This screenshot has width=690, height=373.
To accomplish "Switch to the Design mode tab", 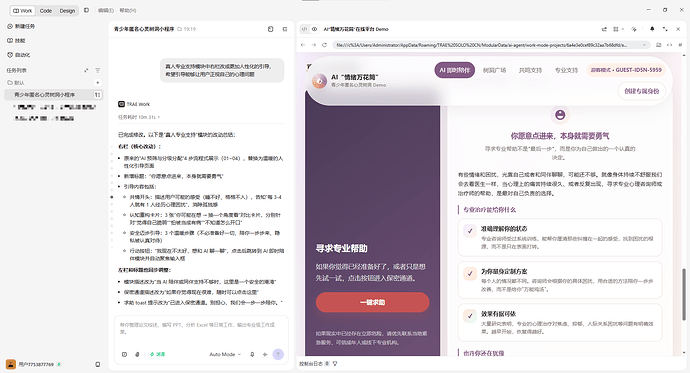I will point(67,11).
